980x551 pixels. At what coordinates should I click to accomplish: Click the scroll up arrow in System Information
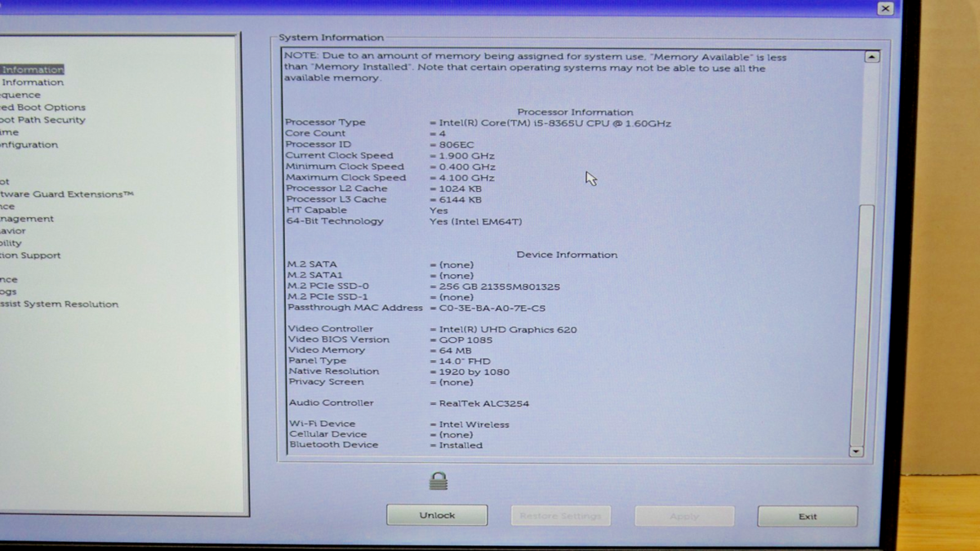(x=871, y=57)
